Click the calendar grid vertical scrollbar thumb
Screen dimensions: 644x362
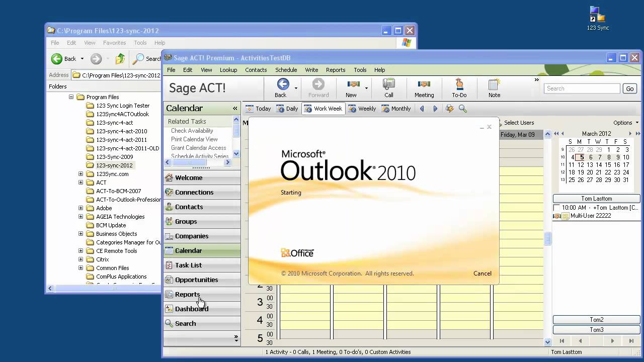click(x=548, y=238)
